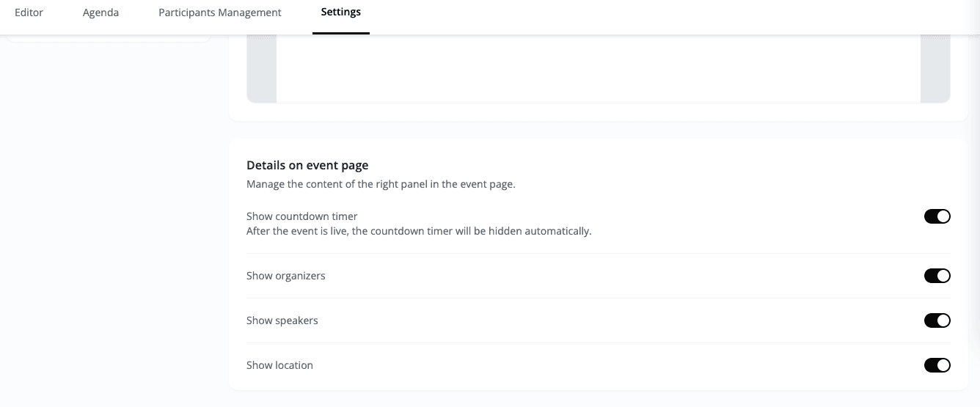980x407 pixels.
Task: Switch to the Editor tab
Action: [29, 12]
